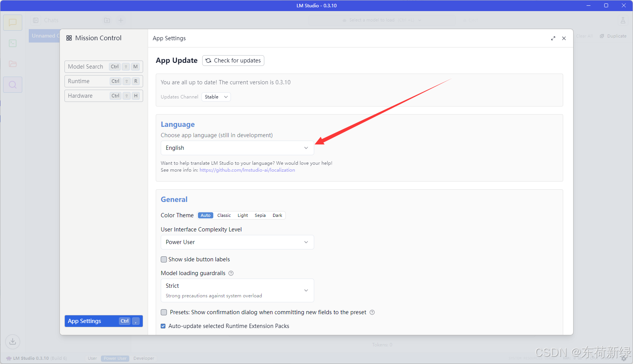Viewport: 633px width, 364px height.
Task: Open the Hardware tab in Mission Control
Action: tap(104, 96)
